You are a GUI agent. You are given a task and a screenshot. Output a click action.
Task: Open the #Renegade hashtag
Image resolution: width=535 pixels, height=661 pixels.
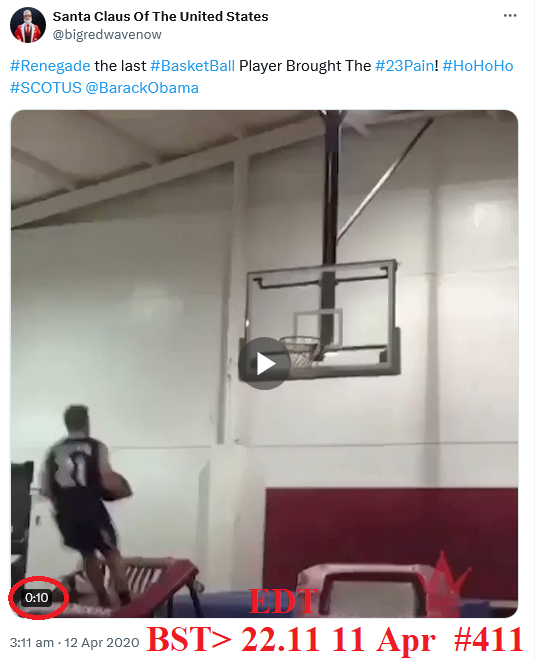coord(50,66)
